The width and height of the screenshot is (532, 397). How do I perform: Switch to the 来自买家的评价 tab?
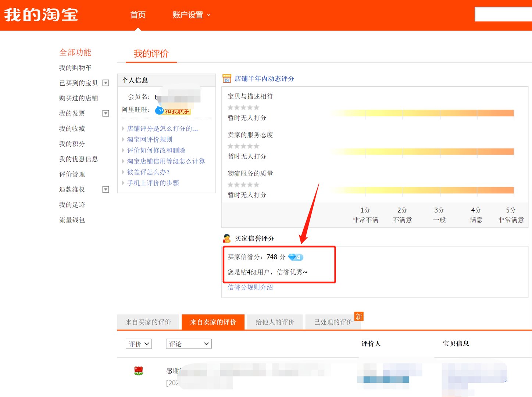[148, 322]
